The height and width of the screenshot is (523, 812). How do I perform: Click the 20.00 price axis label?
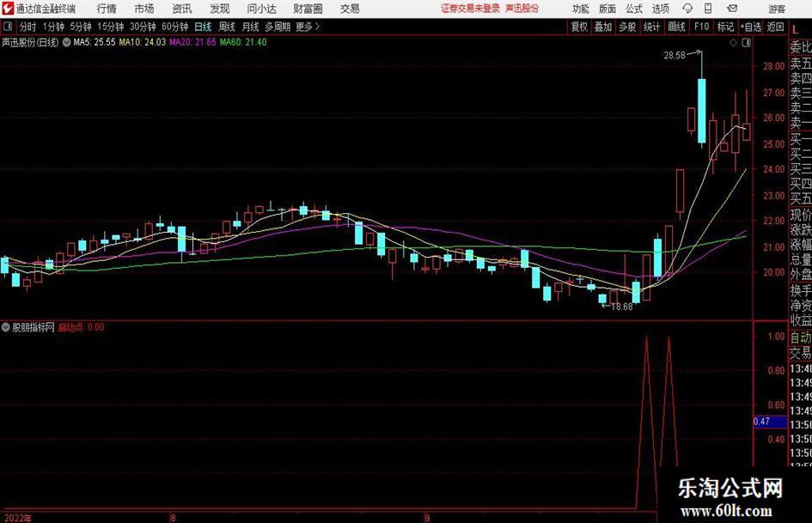(x=773, y=272)
